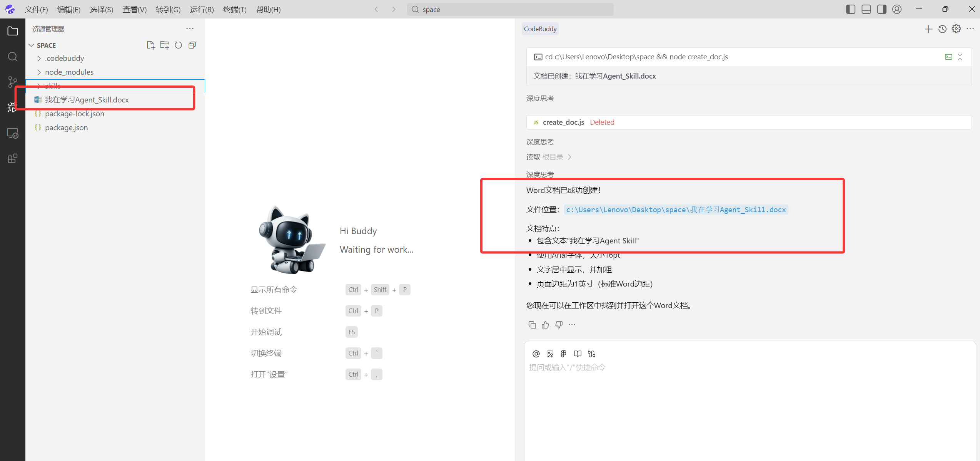Toggle the primary side bar layout
This screenshot has width=980, height=461.
[851, 9]
